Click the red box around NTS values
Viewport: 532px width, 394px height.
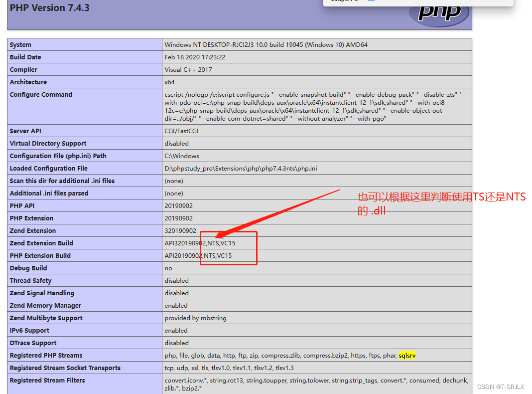[x=229, y=248]
